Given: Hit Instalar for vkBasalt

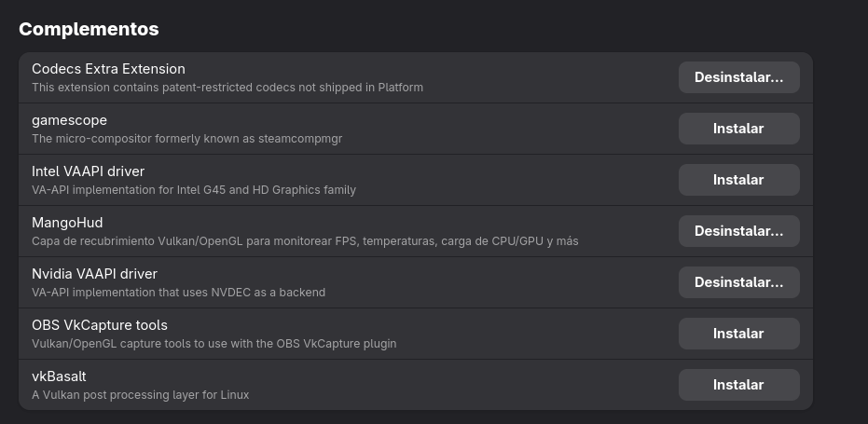Looking at the screenshot, I should [738, 385].
